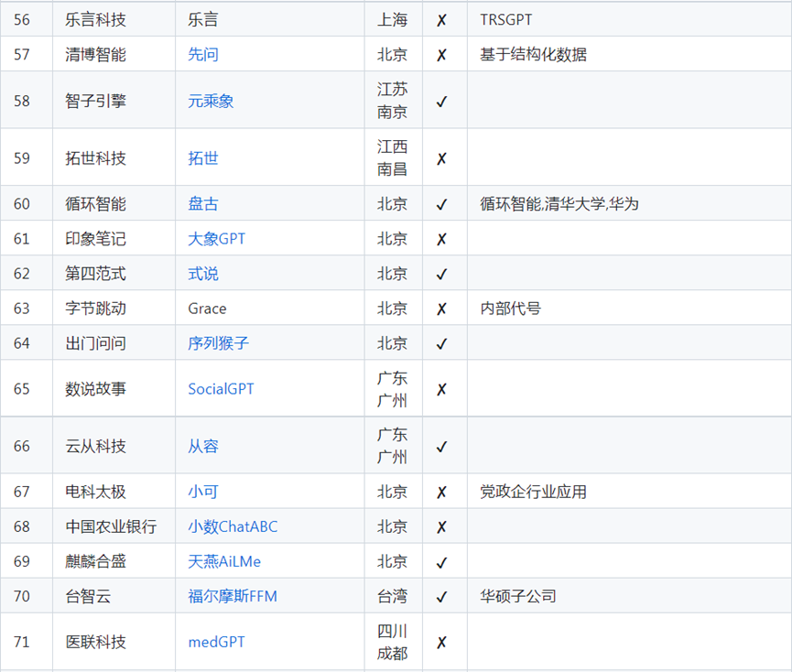This screenshot has height=672, width=792.
Task: Open the 式说 link
Action: tap(203, 274)
